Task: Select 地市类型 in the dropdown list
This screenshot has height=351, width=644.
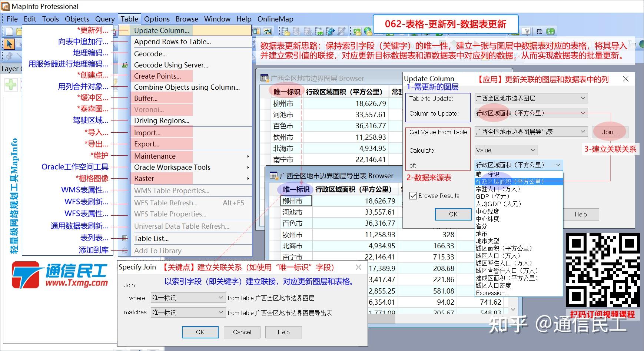Action: (519, 241)
